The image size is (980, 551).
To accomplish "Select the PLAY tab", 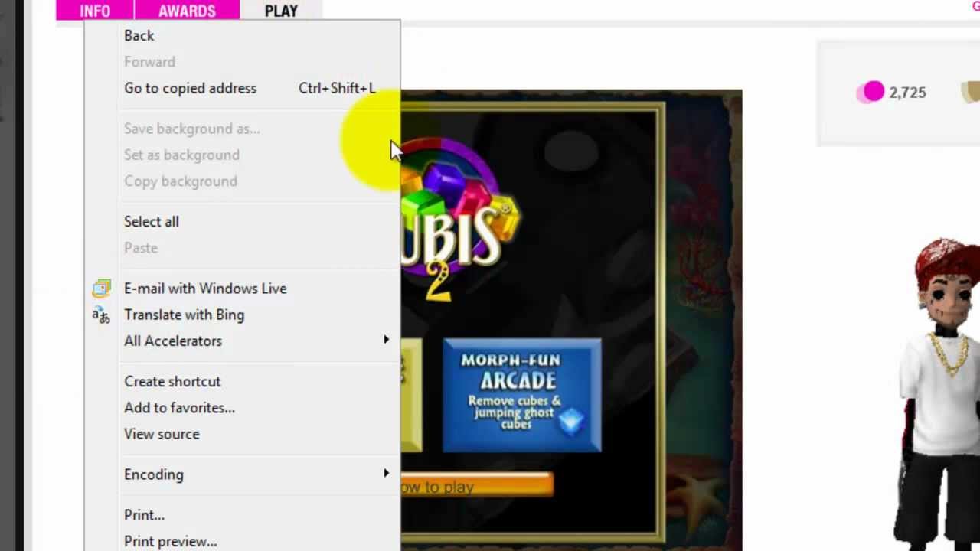I will tap(281, 10).
